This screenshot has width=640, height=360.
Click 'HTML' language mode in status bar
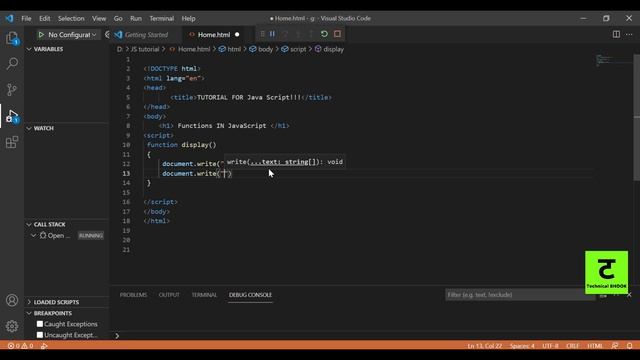click(595, 346)
